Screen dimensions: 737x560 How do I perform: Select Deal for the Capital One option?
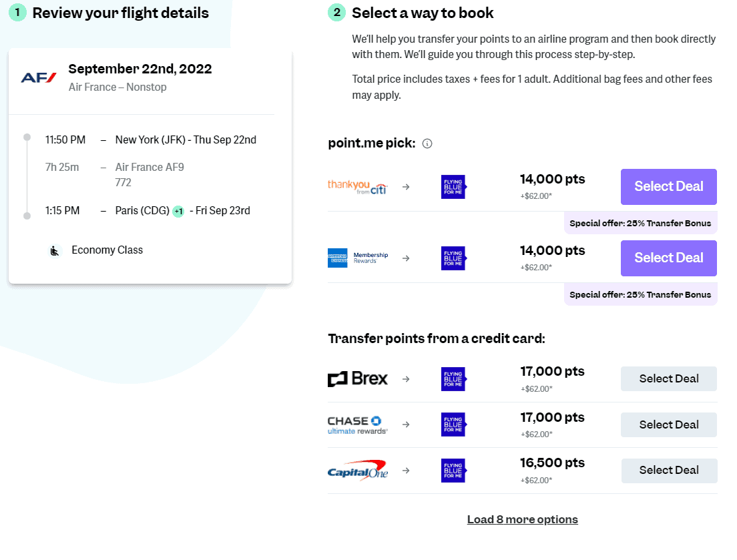point(668,471)
